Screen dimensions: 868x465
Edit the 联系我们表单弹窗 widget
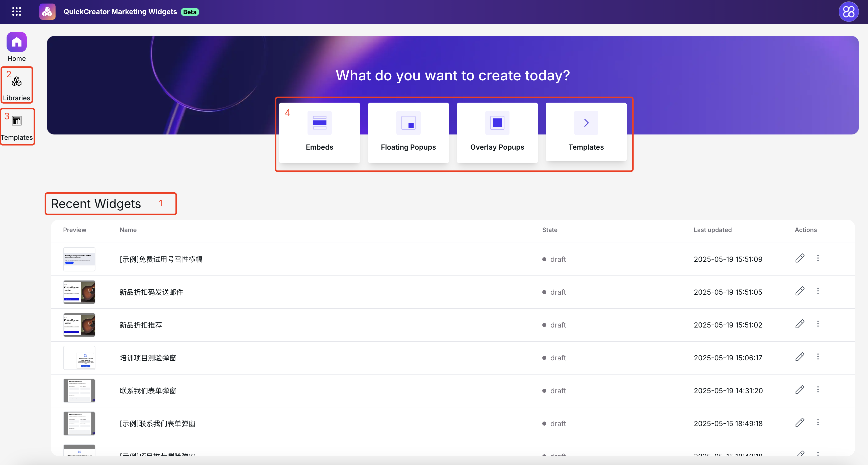800,390
